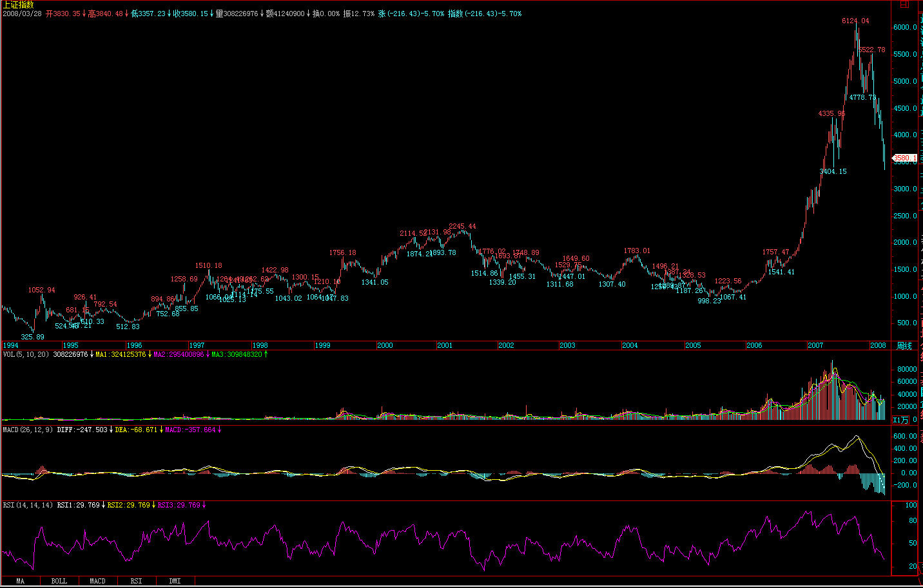Click the 80000 volume axis label

907,370
